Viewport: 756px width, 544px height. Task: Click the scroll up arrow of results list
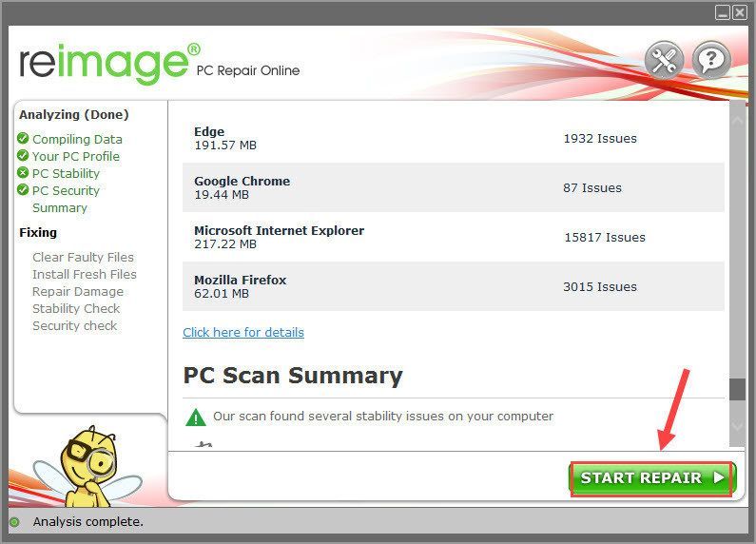point(737,120)
